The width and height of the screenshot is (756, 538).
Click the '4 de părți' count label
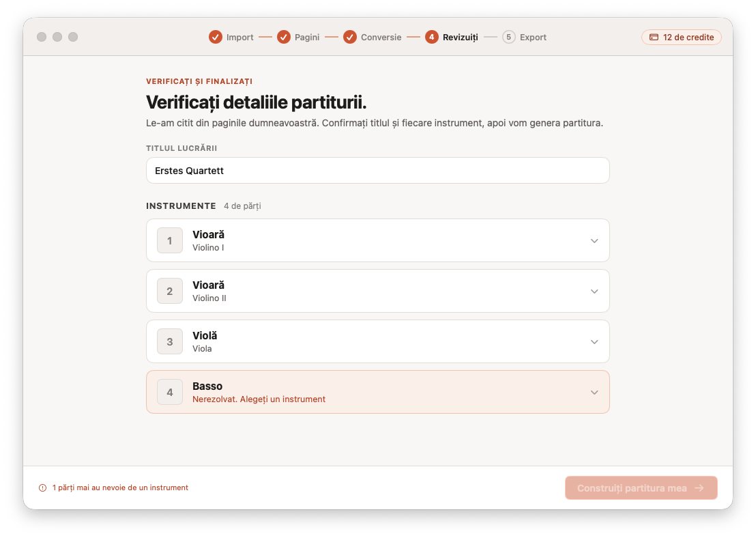tap(242, 206)
